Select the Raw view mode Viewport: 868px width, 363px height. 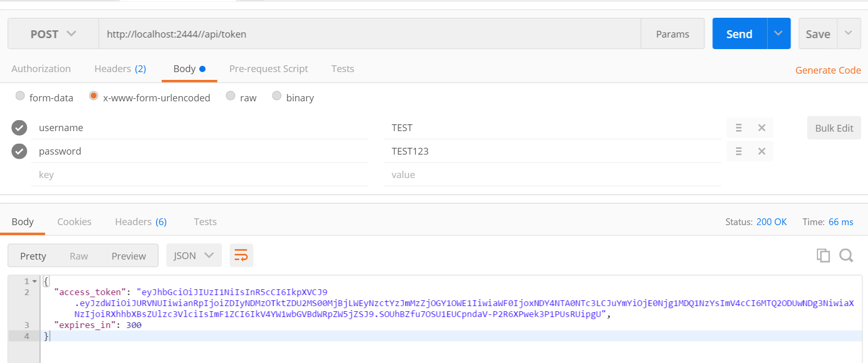click(x=79, y=256)
